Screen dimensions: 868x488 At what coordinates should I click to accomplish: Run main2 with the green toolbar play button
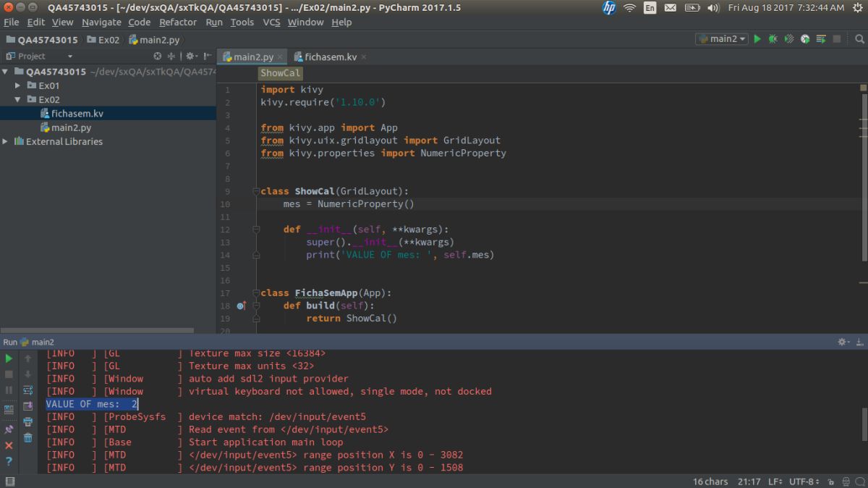tap(757, 39)
